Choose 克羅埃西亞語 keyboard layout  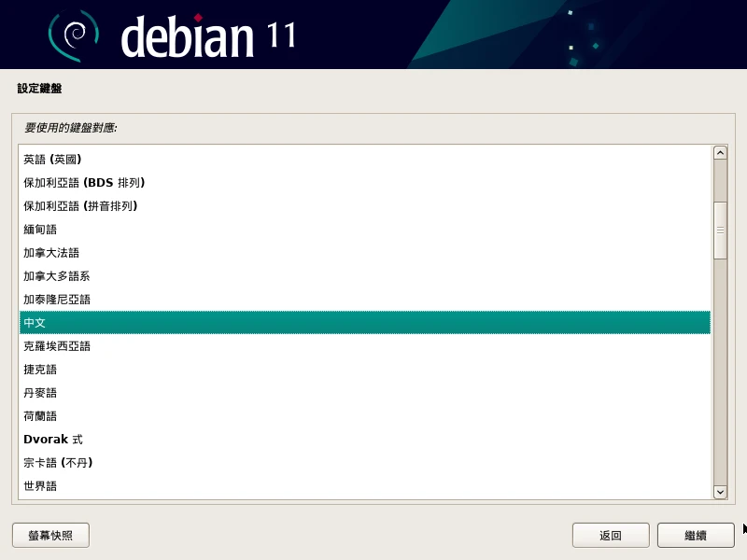click(57, 346)
